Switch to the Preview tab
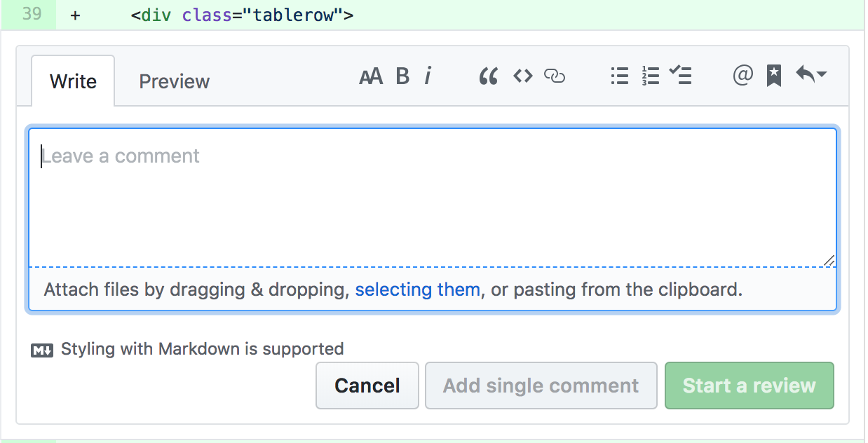Viewport: 868px width, 443px height. click(175, 81)
